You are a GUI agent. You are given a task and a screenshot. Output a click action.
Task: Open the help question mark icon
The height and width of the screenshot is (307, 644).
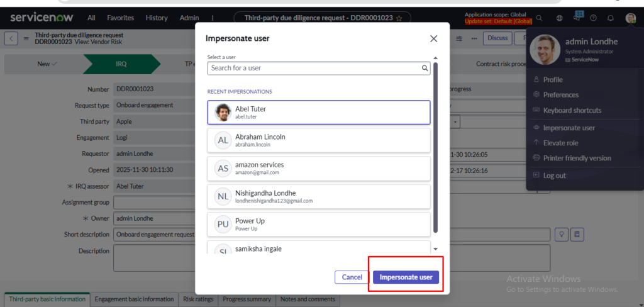pyautogui.click(x=593, y=18)
